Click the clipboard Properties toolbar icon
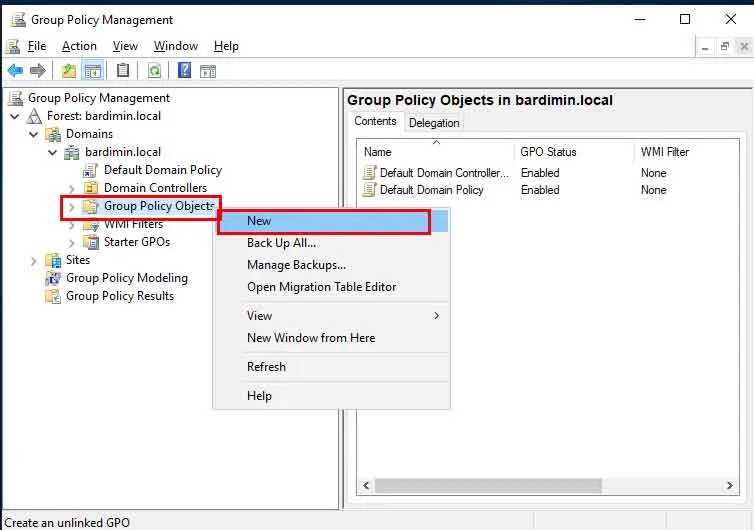Viewport: 754px width, 530px height. click(x=123, y=71)
